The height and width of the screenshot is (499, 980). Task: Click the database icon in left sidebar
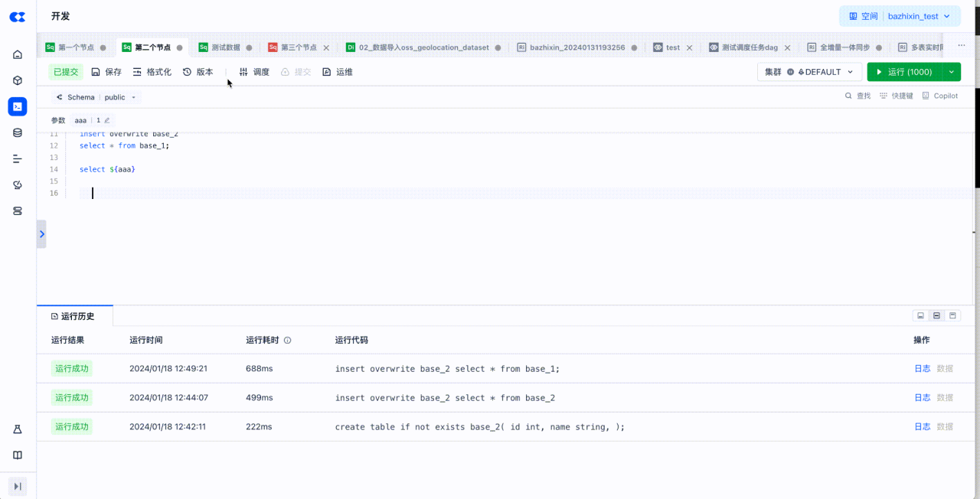tap(18, 132)
